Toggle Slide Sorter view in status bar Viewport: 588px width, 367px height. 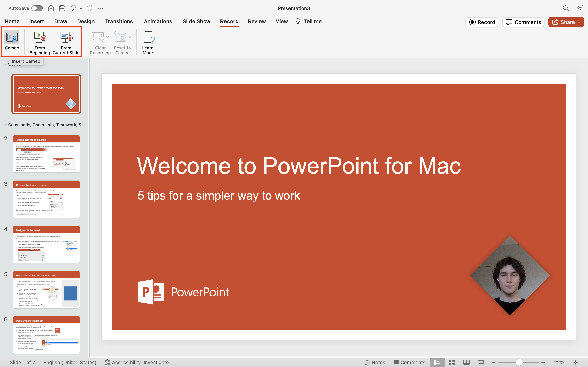(452, 362)
